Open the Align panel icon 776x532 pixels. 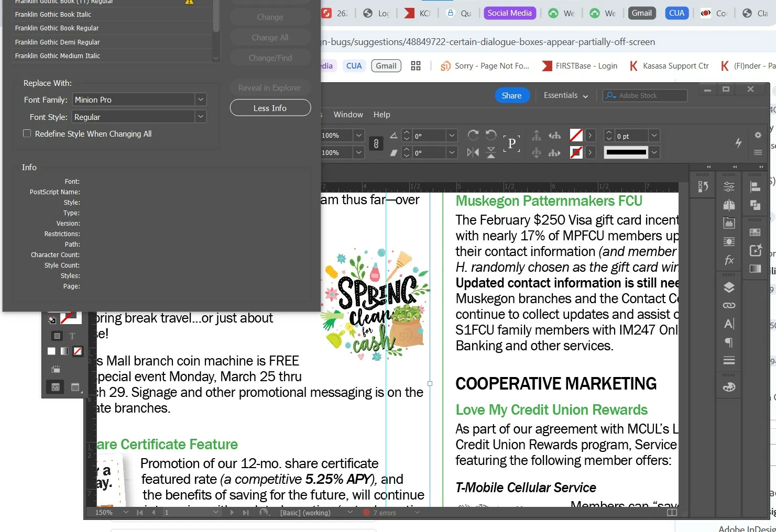pyautogui.click(x=755, y=186)
